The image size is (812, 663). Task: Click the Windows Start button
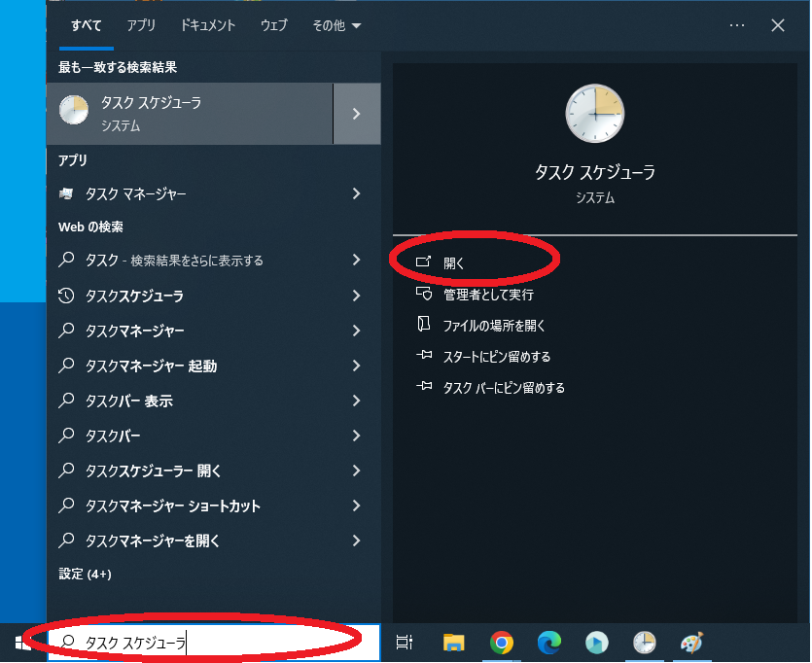[23, 642]
